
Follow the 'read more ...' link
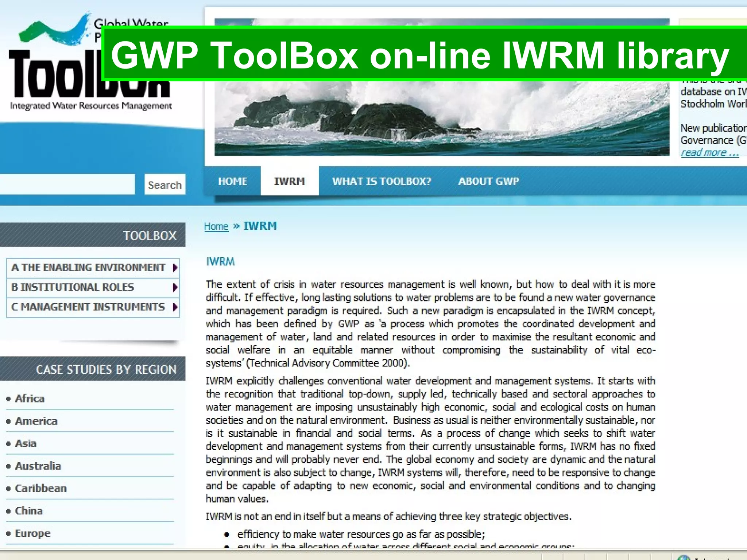(710, 152)
